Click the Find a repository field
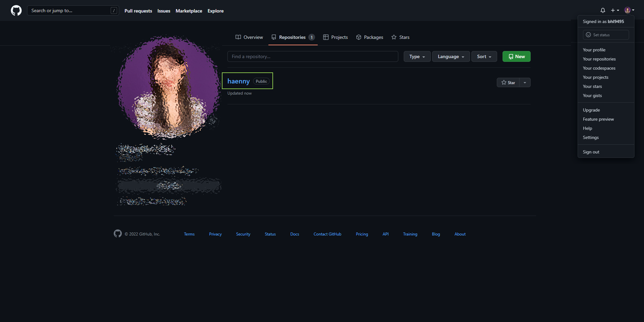644x322 pixels. [x=313, y=56]
